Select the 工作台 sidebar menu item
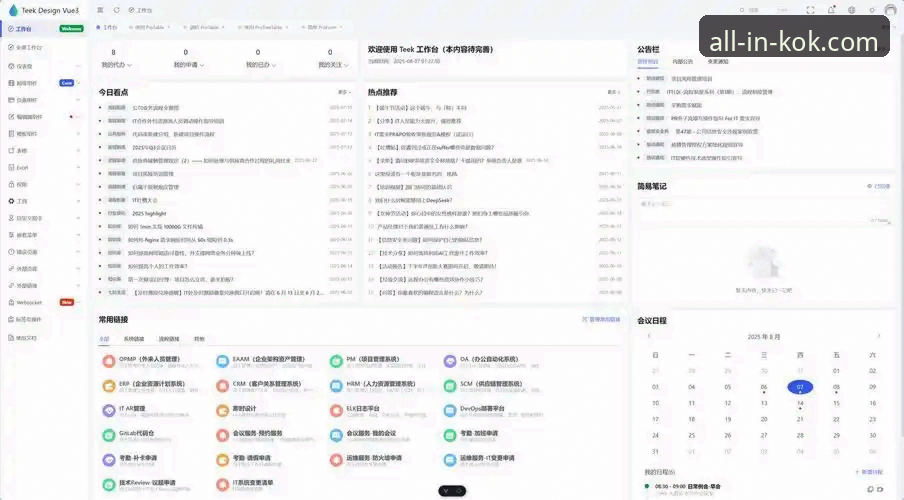The height and width of the screenshot is (500, 904). [44, 29]
